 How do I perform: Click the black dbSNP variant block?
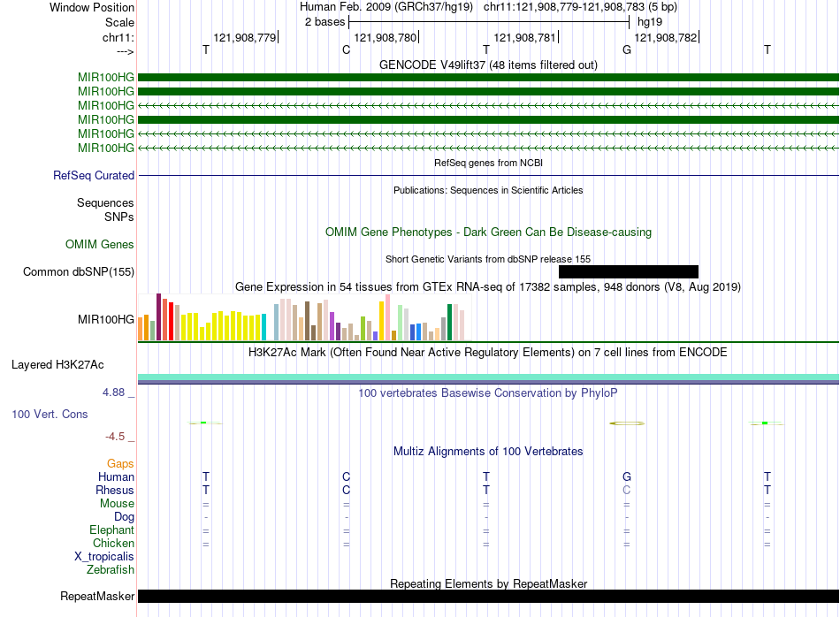[x=629, y=271]
